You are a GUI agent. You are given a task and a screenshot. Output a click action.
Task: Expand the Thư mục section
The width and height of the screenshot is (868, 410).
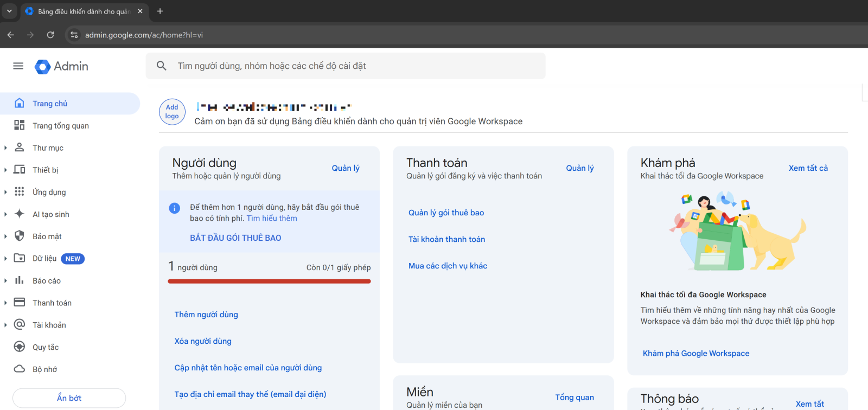coord(5,148)
